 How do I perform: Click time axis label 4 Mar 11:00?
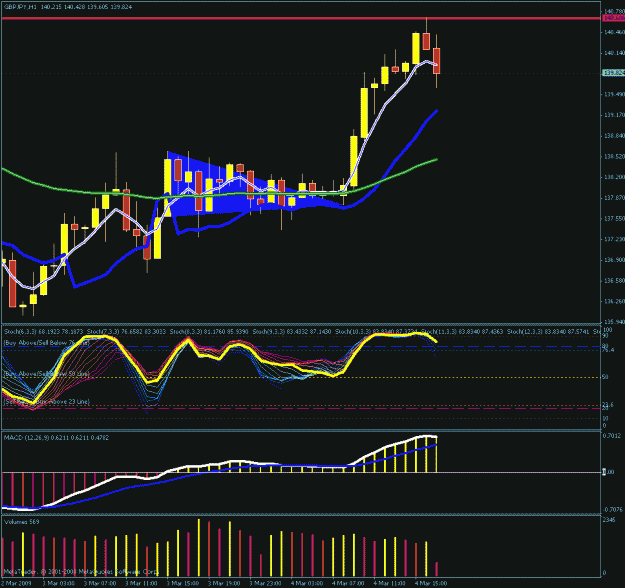coord(389,583)
